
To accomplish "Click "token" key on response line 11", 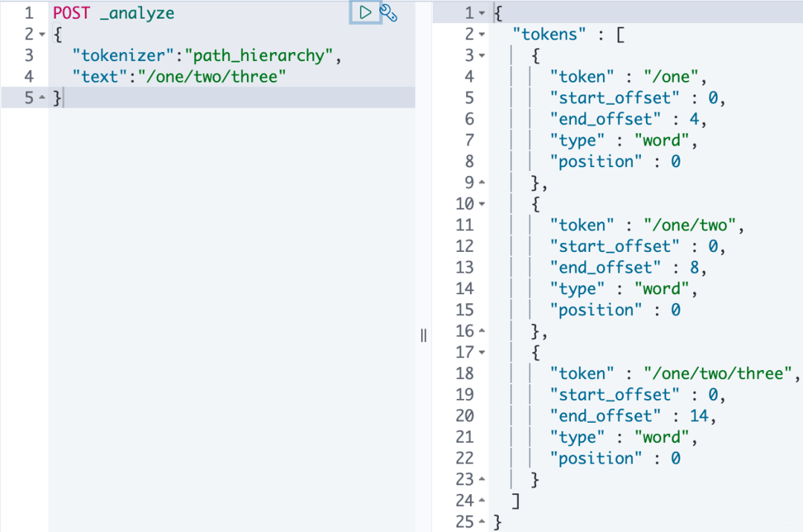I will [x=581, y=225].
